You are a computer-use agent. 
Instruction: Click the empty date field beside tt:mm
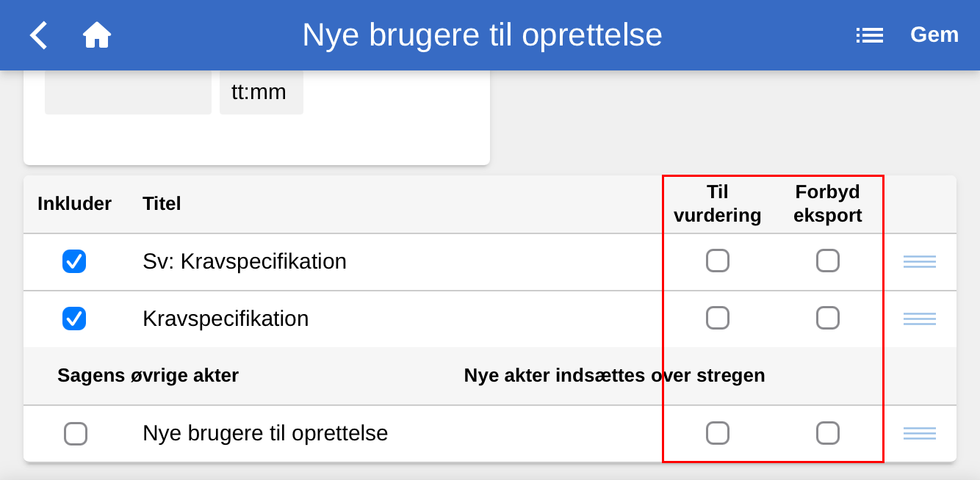(128, 93)
